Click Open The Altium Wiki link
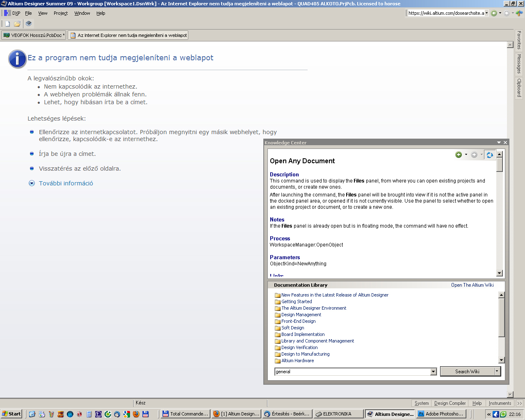Screen dimensions: 525x420 472,285
